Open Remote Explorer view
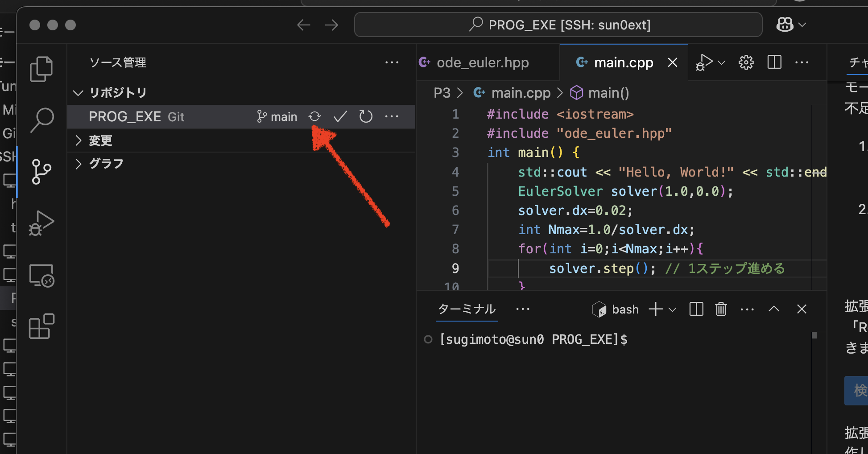 click(41, 275)
